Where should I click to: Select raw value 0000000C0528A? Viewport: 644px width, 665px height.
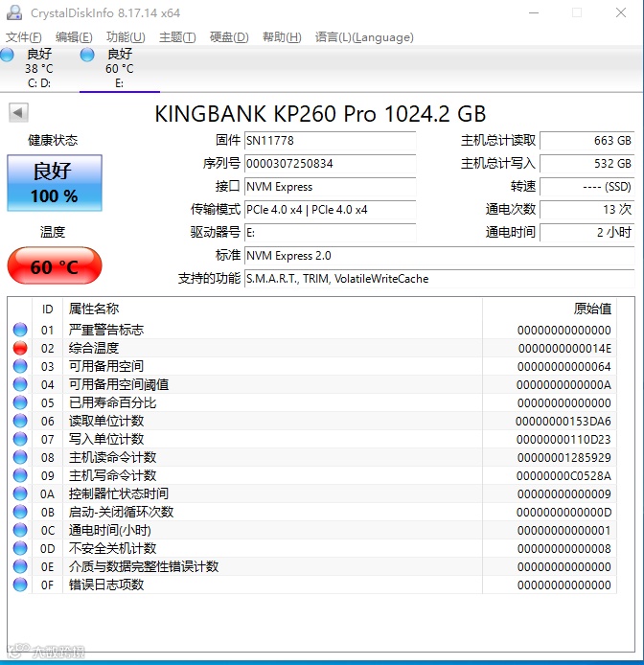tap(563, 476)
